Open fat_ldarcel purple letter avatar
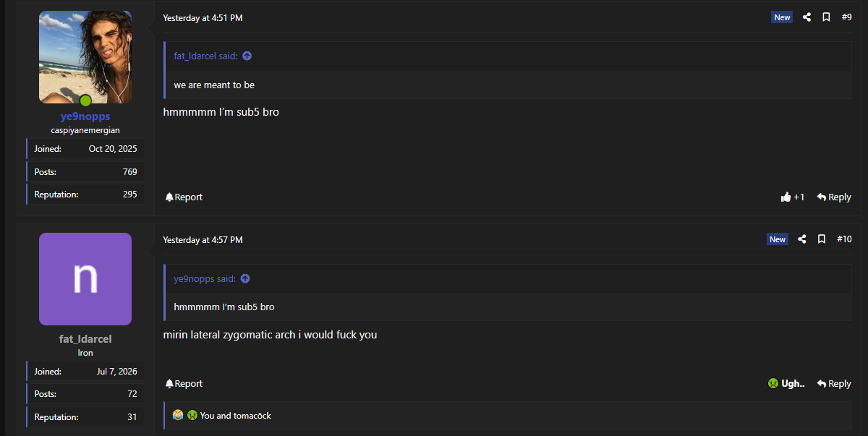 click(85, 279)
